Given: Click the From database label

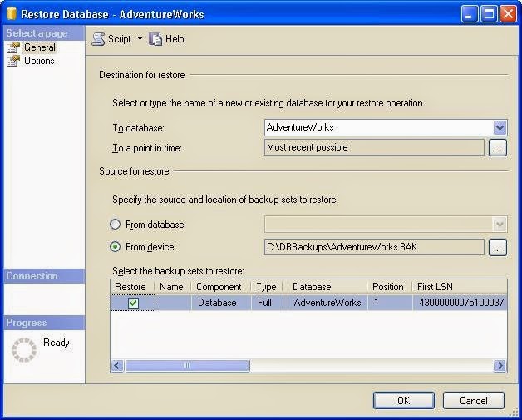Looking at the screenshot, I should coord(155,225).
